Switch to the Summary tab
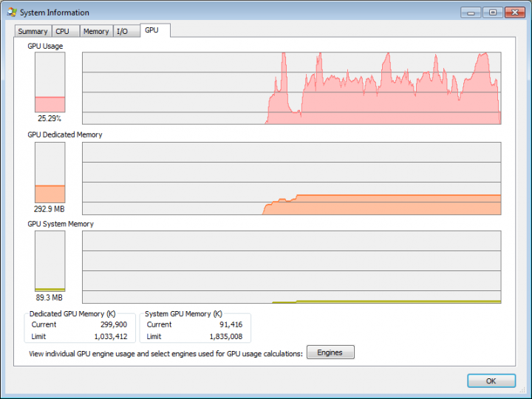This screenshot has width=532, height=399. coord(33,31)
